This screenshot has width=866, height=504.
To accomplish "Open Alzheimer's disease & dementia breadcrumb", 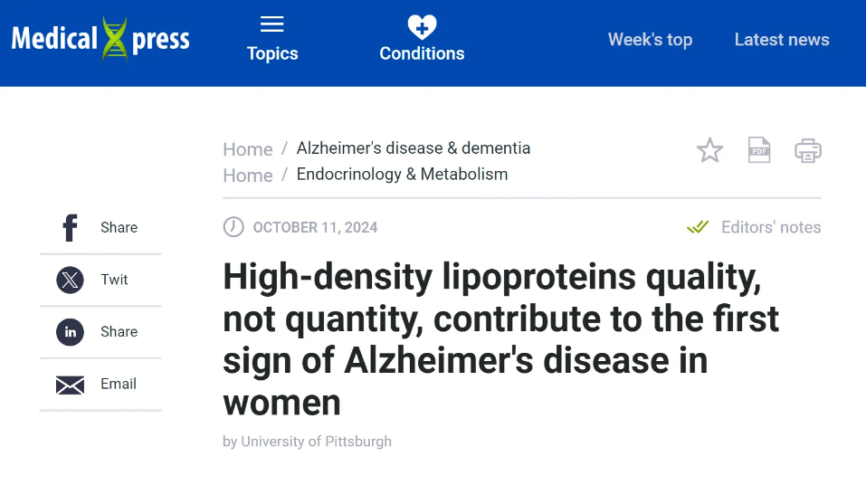I will pyautogui.click(x=414, y=148).
